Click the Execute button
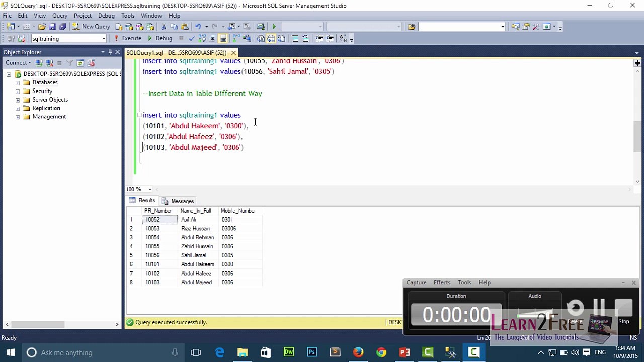The image size is (644, 362). point(128,38)
